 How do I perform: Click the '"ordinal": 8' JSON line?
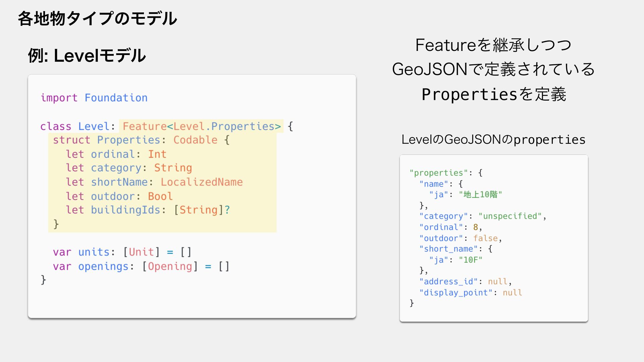point(450,227)
